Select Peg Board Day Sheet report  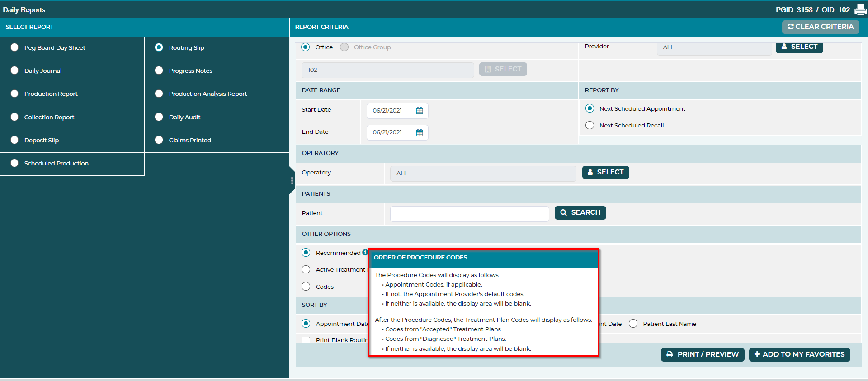pos(14,47)
